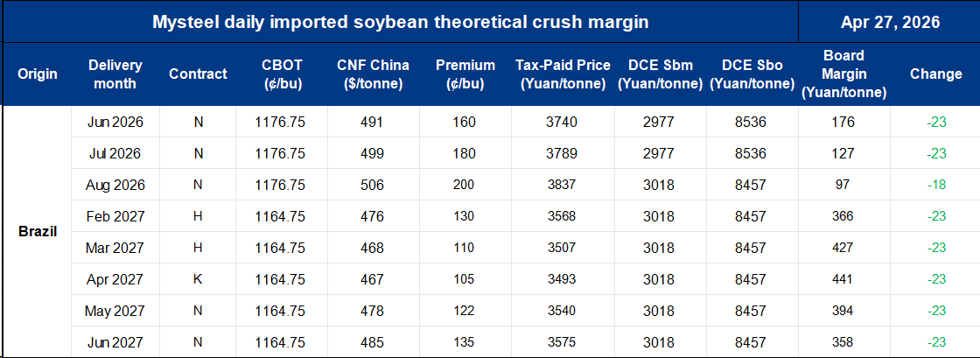The height and width of the screenshot is (358, 980).
Task: Select the Tax-Paid Price value 3740
Action: (561, 123)
